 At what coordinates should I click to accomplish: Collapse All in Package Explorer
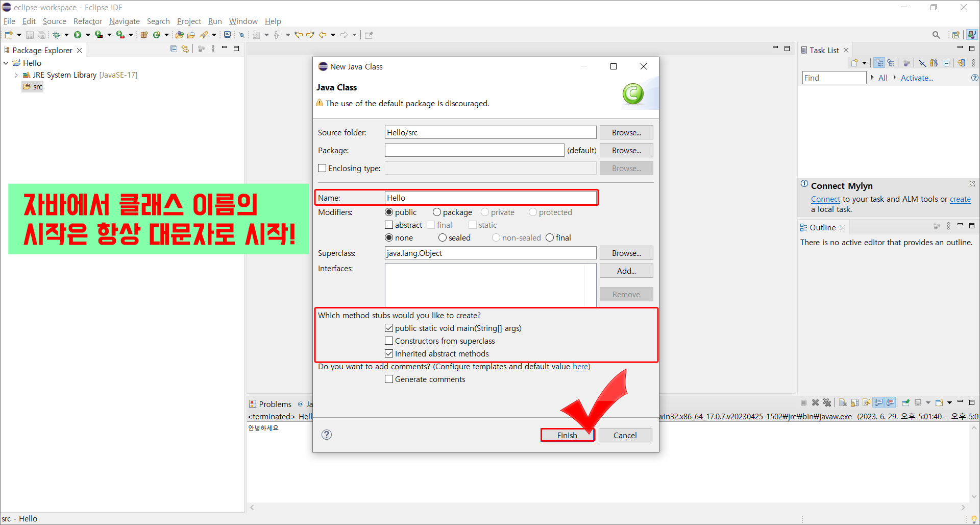(x=174, y=49)
